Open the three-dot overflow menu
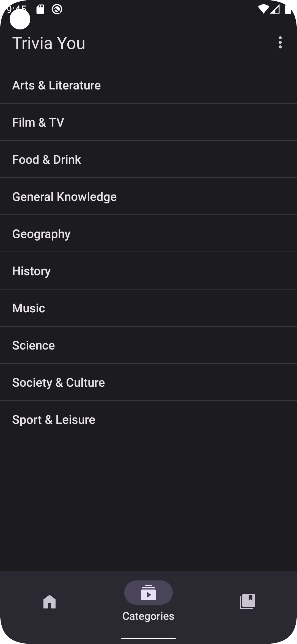Viewport: 297px width, 644px height. point(280,43)
